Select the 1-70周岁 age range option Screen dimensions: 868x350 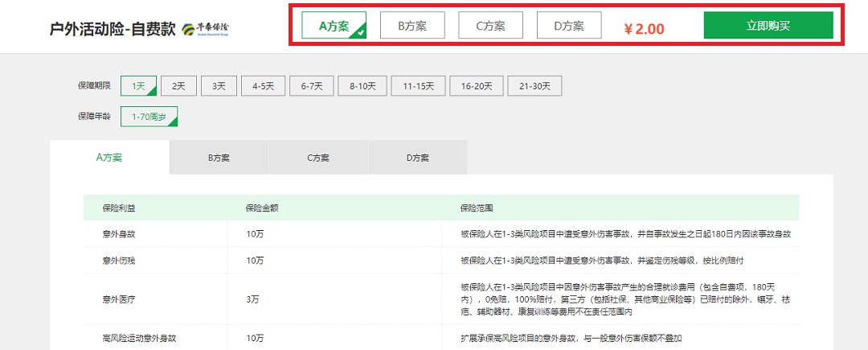click(149, 117)
